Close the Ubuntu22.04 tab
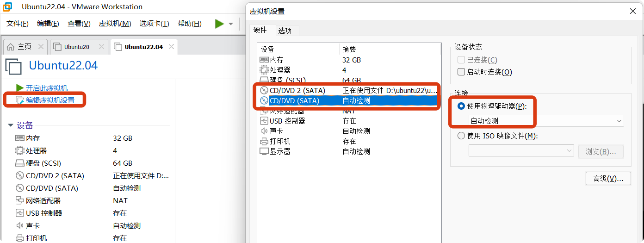This screenshot has height=243, width=644. tap(171, 47)
